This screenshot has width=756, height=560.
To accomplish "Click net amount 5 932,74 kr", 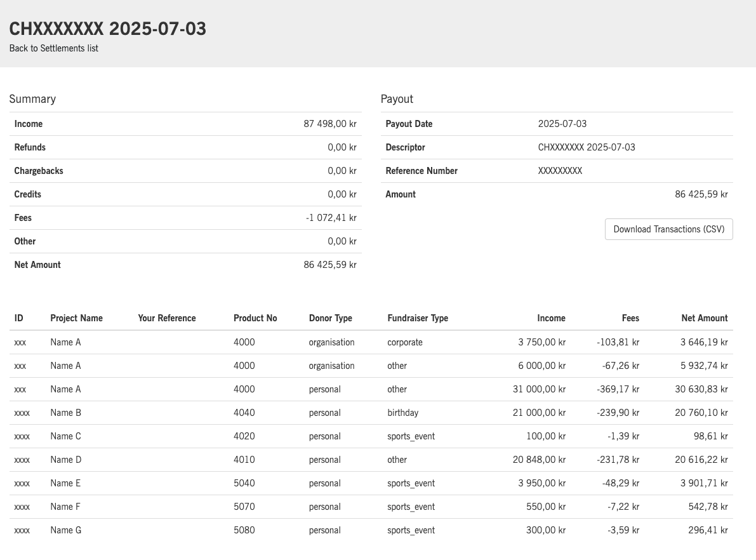I will click(704, 366).
